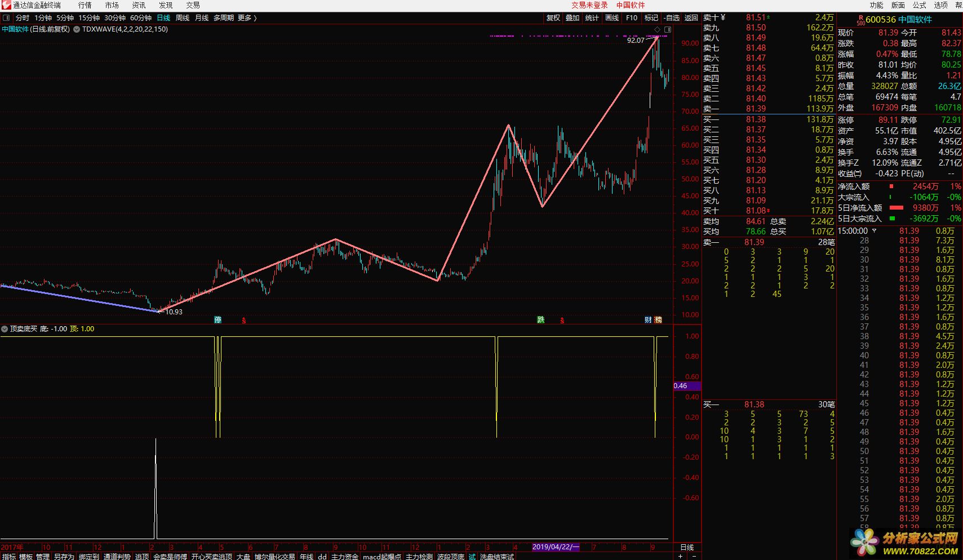Click 交易未登录 status link
963x560 pixels.
(x=589, y=5)
